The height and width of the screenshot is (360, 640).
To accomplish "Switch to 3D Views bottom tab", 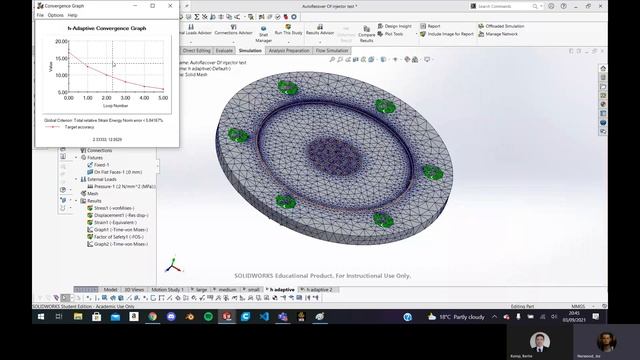I will [x=134, y=289].
